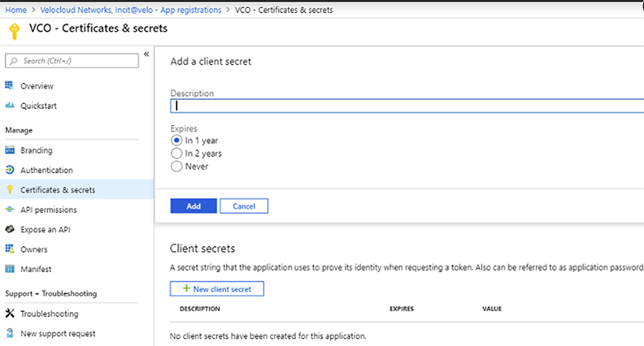Click the Quickstart cloud icon
Screen dimensions: 644x346
[x=10, y=106]
